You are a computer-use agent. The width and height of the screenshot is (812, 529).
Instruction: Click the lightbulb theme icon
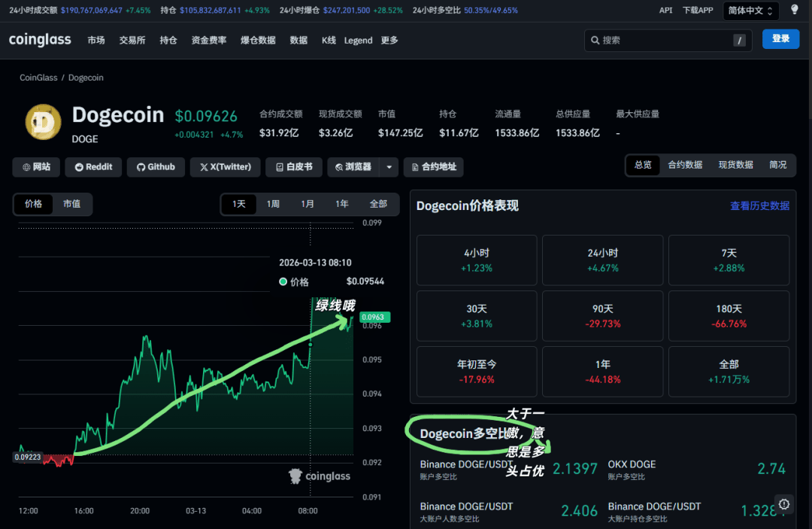[794, 10]
